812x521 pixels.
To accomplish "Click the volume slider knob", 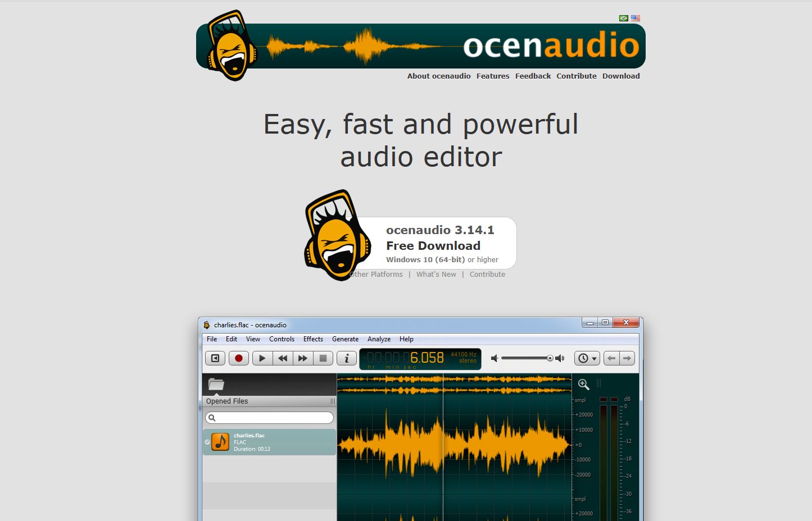I will 550,358.
